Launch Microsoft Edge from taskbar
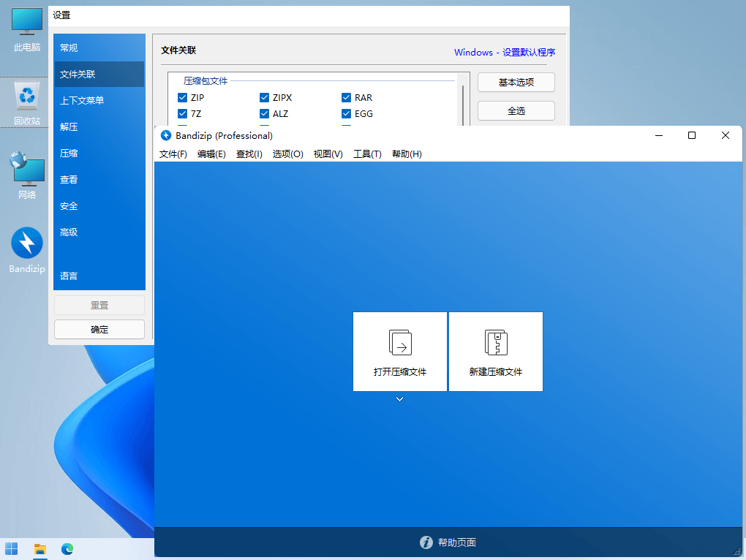Screen dimensions: 746x560 67,549
